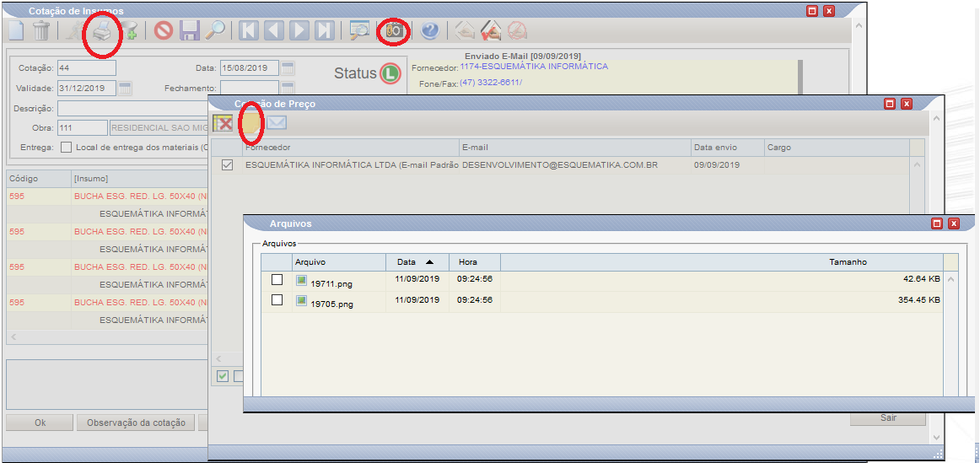Screen dimensions: 980x463
Task: Click the green select-all checkbox in Cotação de Preço
Action: coord(223,375)
